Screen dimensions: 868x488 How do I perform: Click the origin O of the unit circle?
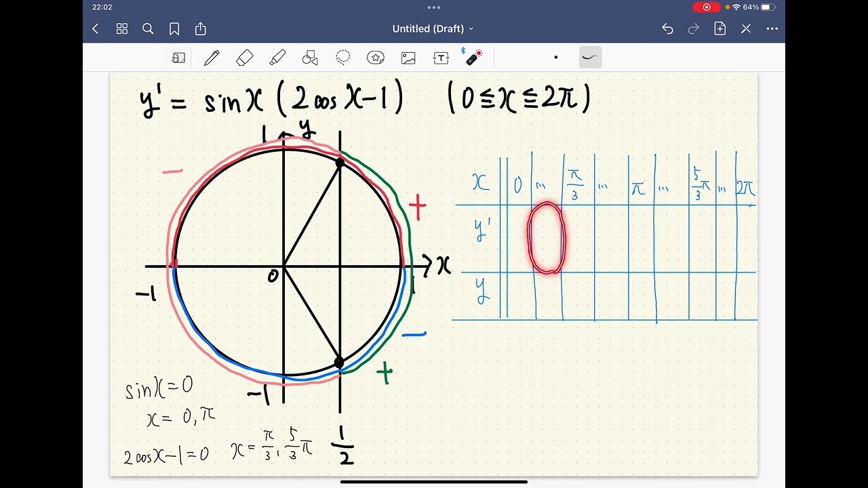[x=273, y=275]
